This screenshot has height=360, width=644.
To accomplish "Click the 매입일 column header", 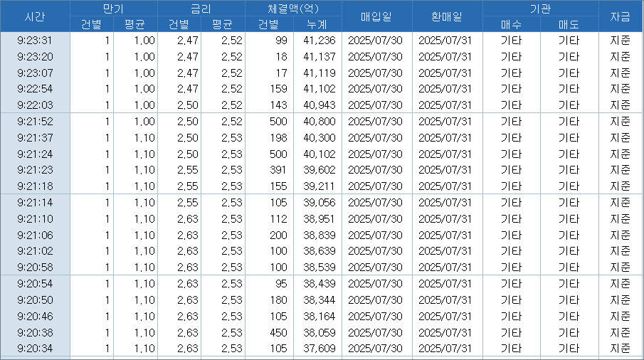I will pyautogui.click(x=376, y=16).
